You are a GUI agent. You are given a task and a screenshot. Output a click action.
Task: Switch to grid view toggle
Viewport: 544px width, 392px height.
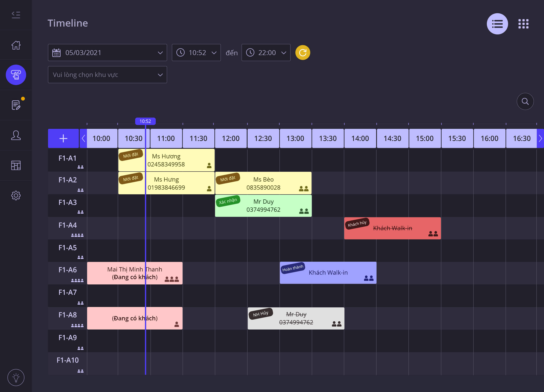[x=523, y=24]
